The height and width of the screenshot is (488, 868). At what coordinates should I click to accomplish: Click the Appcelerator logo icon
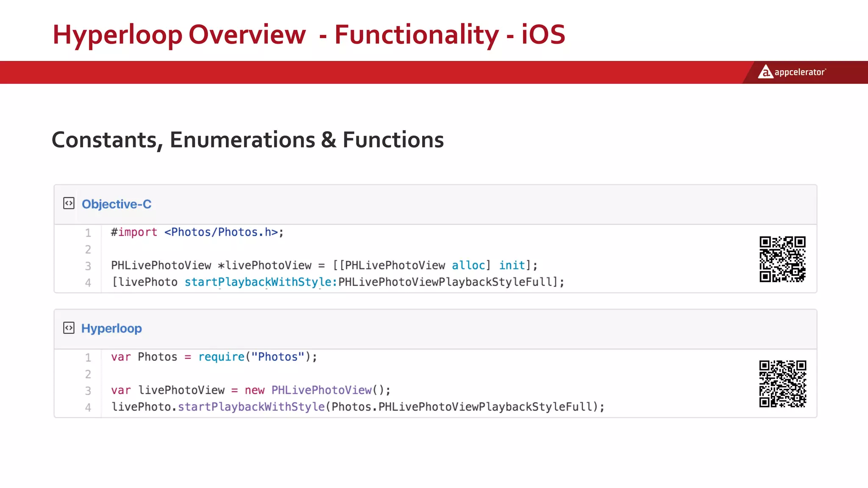coord(765,72)
